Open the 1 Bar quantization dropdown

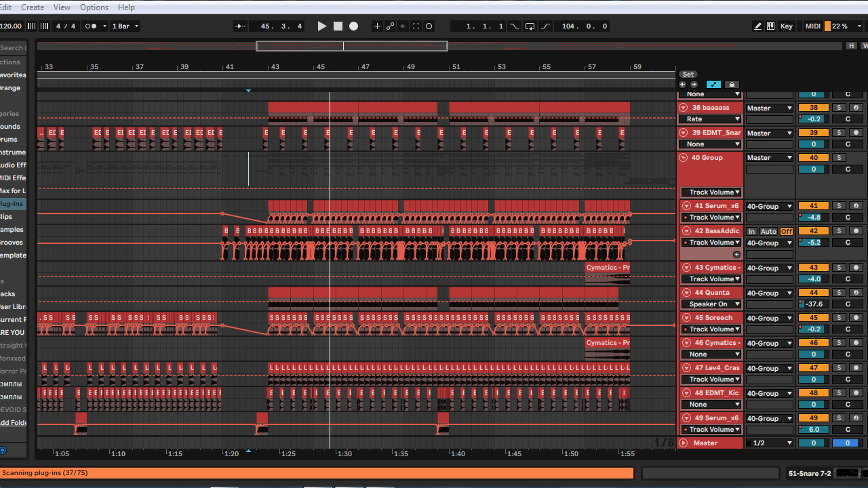point(125,26)
